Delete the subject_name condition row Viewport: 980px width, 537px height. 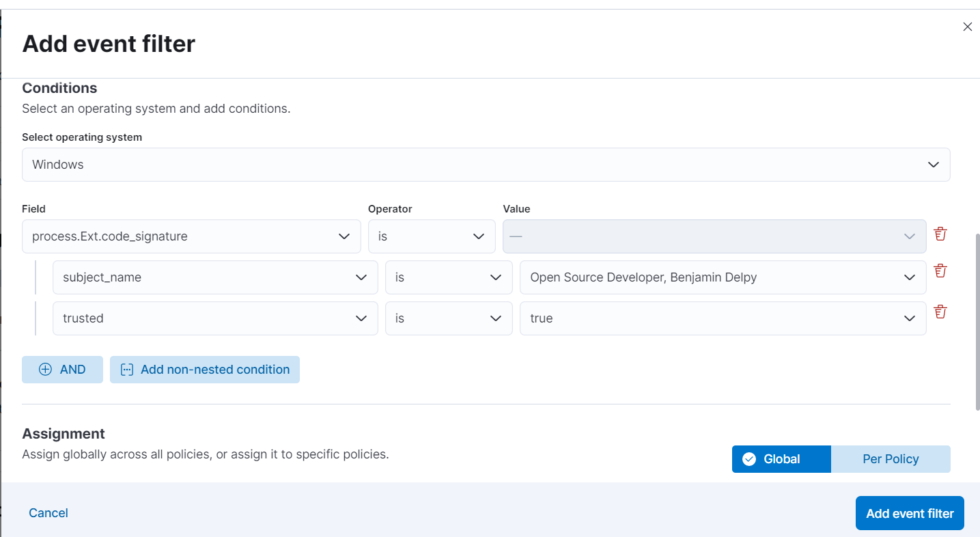coord(940,271)
